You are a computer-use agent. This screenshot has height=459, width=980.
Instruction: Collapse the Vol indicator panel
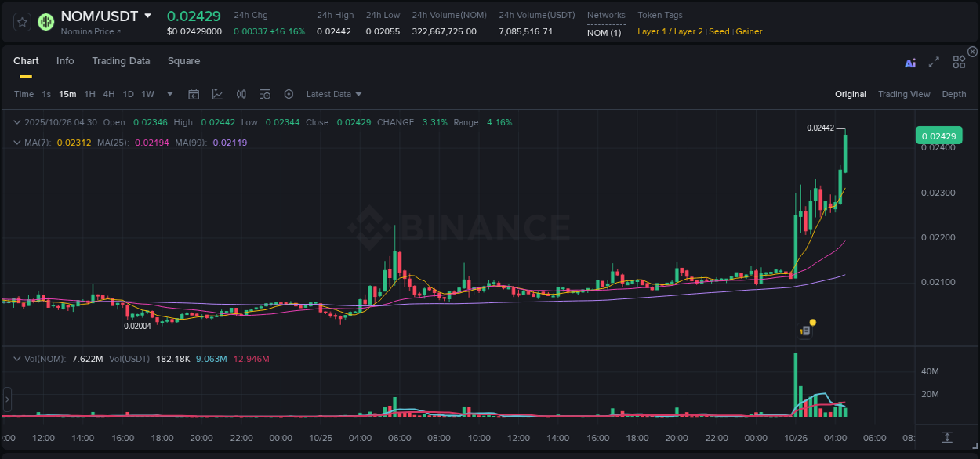(16, 358)
